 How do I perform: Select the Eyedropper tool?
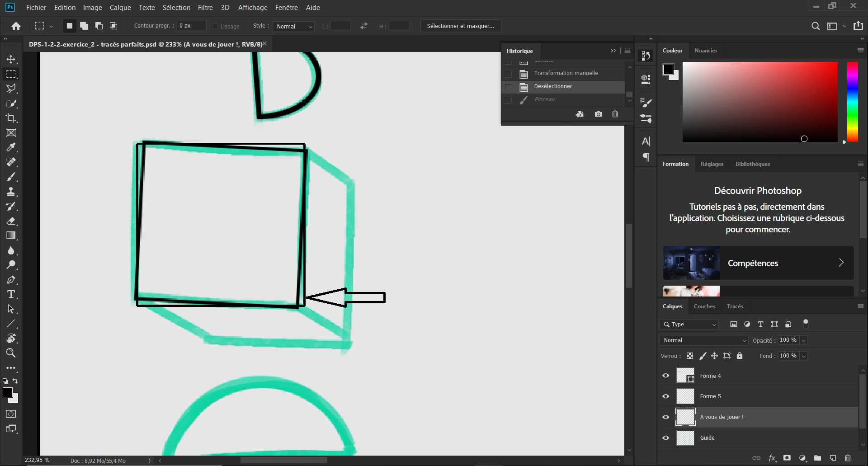click(x=11, y=147)
